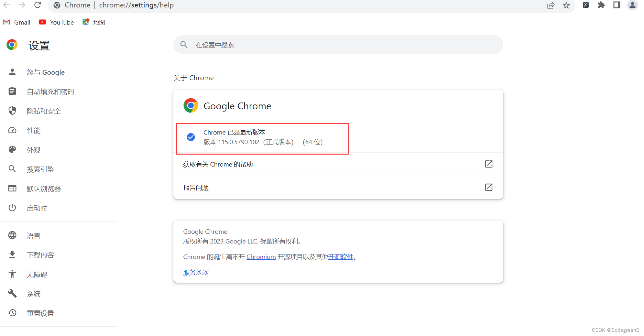The image size is (644, 336).
Task: Click external-link icon on help row
Action: tap(489, 164)
